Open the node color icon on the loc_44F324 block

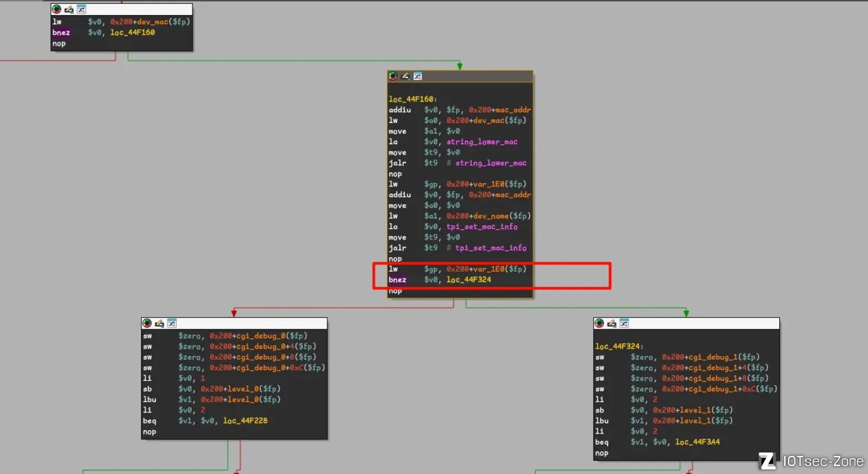[600, 323]
